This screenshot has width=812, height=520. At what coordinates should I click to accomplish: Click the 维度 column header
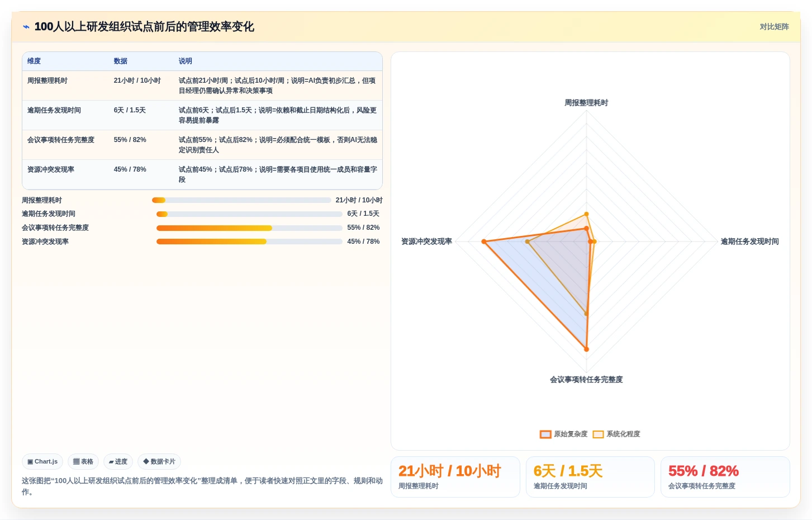tap(34, 62)
